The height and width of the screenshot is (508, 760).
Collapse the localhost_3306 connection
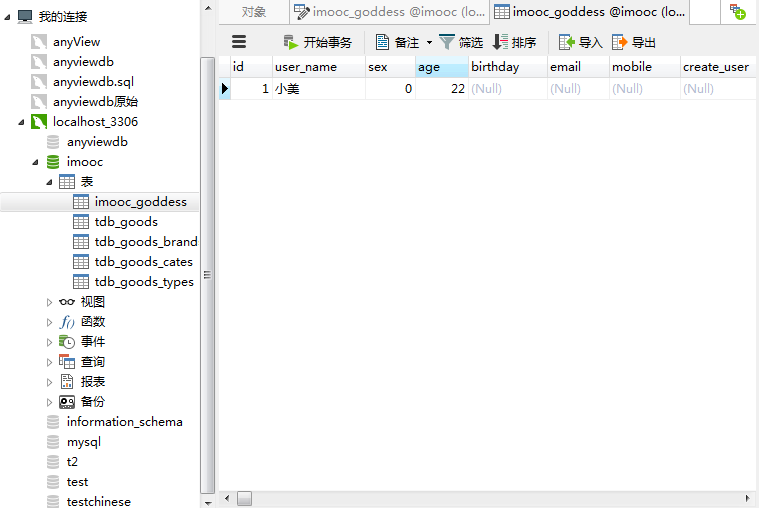[x=21, y=122]
